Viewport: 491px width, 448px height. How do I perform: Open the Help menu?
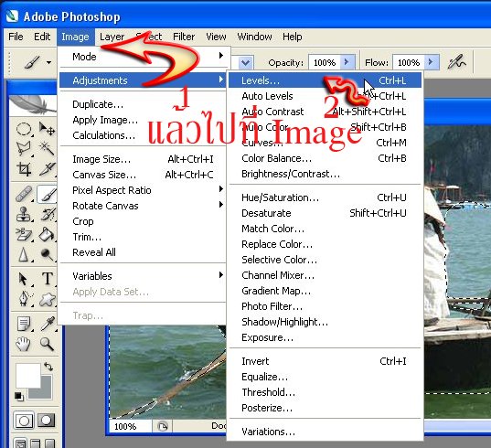293,37
